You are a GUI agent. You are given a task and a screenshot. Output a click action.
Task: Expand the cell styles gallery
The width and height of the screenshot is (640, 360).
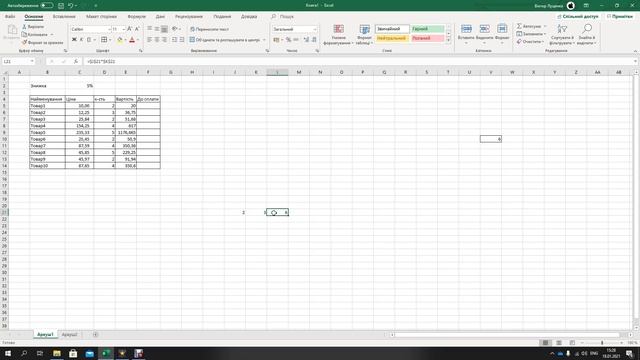[x=448, y=40]
